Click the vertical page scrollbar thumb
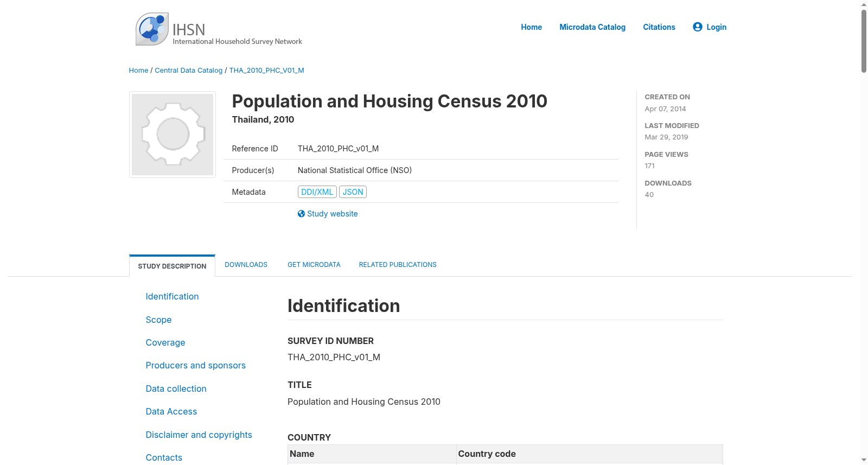The image size is (868, 465). tap(864, 41)
